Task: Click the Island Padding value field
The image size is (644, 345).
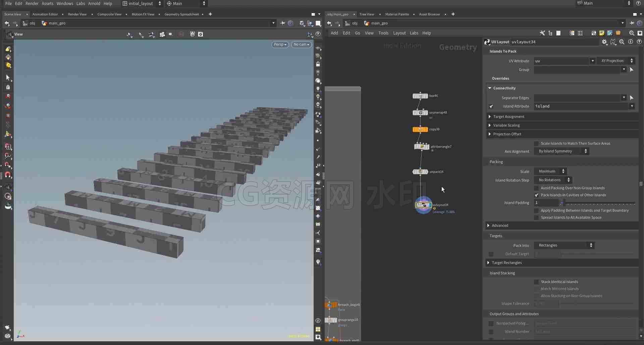Action: [x=546, y=203]
